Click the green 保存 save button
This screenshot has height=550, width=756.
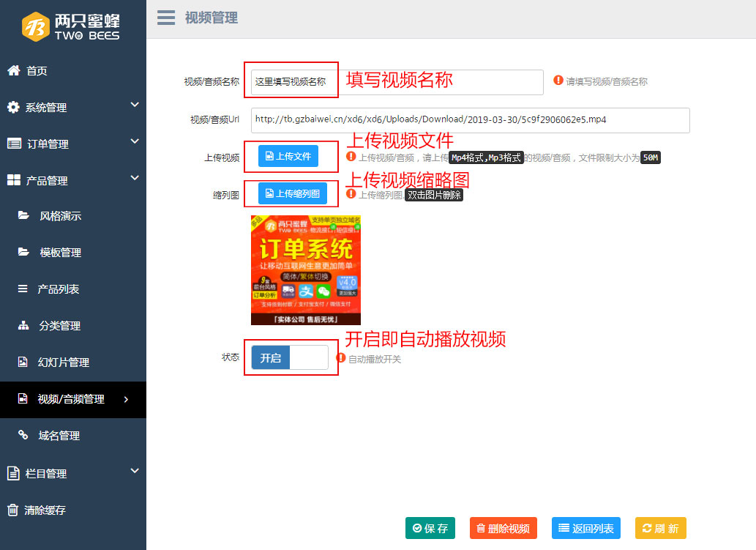coord(430,528)
